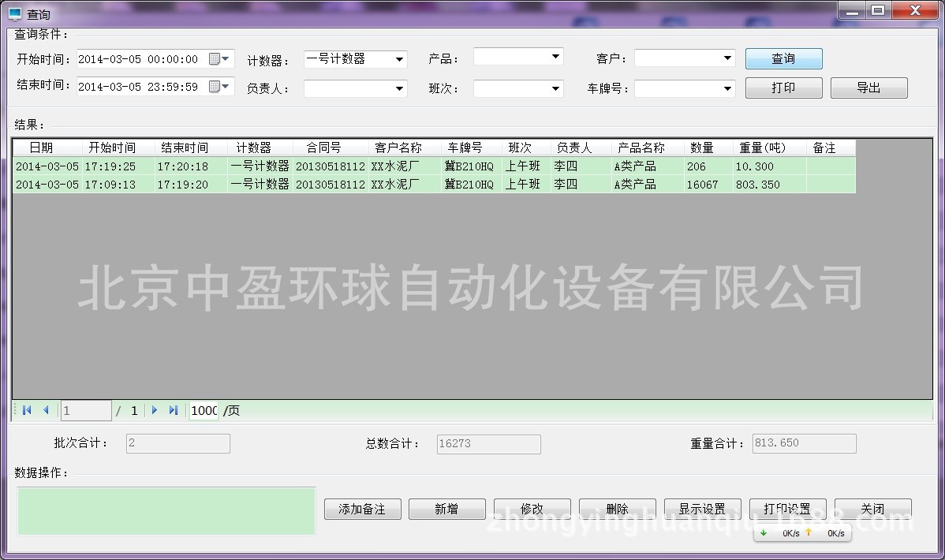Viewport: 945px width, 560px height.
Task: Select the row starting at 17:09:13
Action: coord(434,185)
